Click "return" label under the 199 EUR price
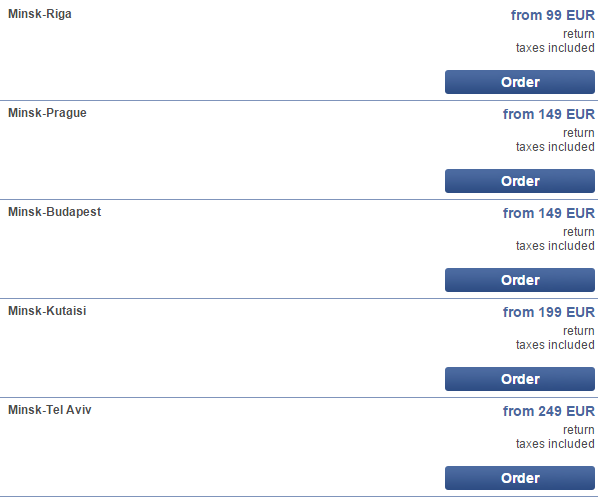600x498 pixels. 578,331
